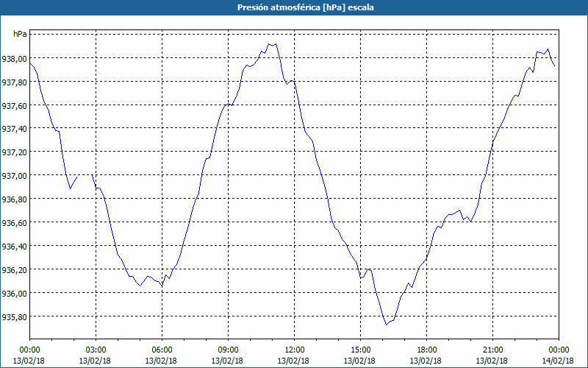Click the 937,20 y-axis label
The image size is (588, 368).
coord(14,152)
